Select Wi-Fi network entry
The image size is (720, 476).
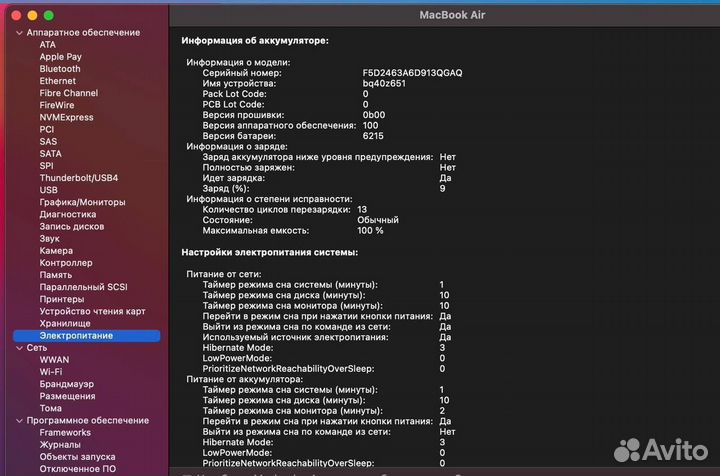click(51, 372)
